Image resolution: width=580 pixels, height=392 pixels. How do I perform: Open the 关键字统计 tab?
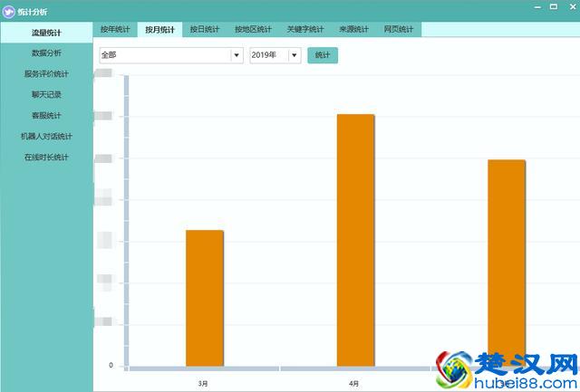[304, 30]
